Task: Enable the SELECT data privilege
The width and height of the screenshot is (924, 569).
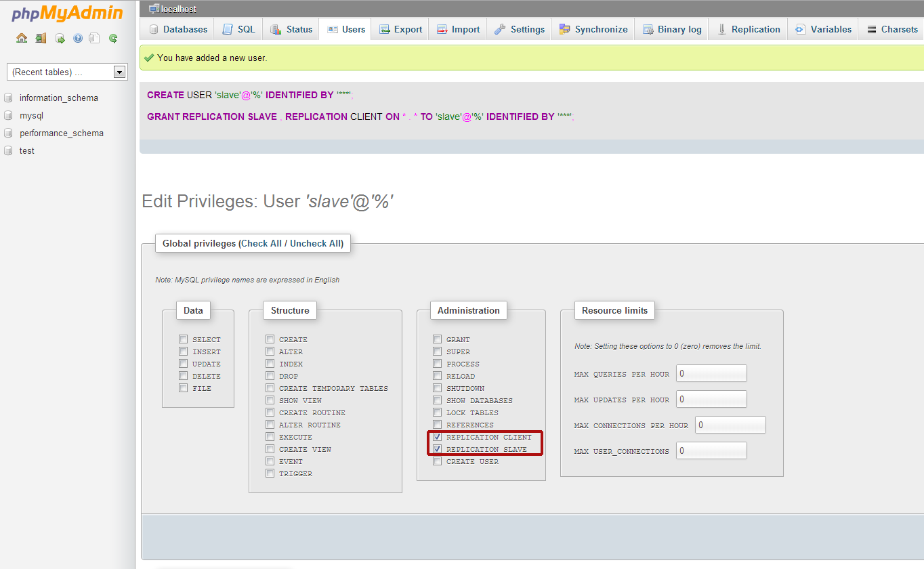Action: pos(184,339)
